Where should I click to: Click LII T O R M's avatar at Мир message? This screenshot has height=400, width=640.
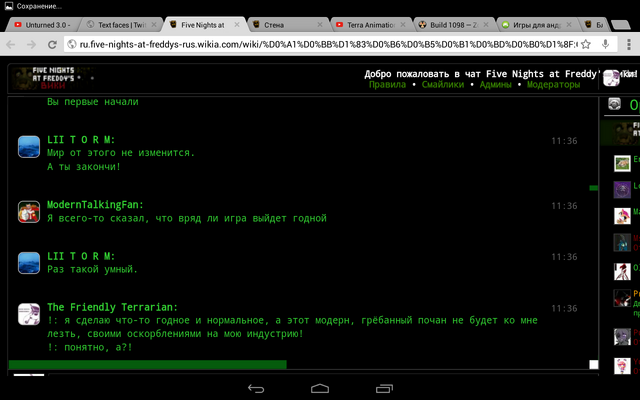(x=29, y=147)
